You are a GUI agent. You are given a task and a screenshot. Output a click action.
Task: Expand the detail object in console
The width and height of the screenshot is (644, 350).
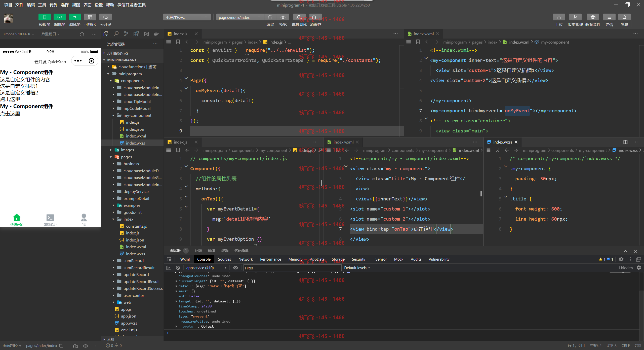point(176,286)
